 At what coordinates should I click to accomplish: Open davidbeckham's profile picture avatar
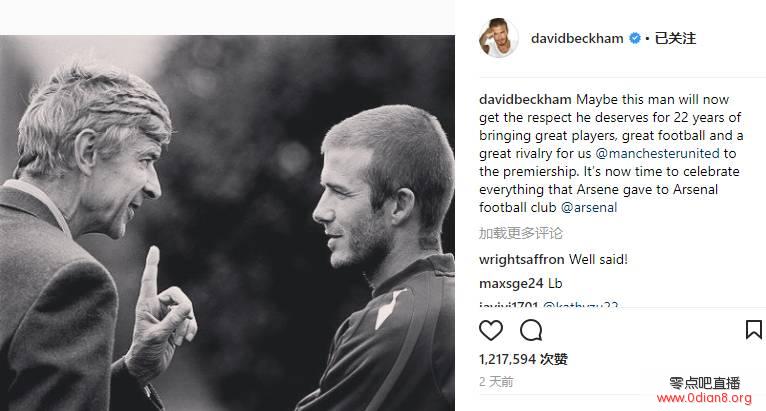point(498,38)
